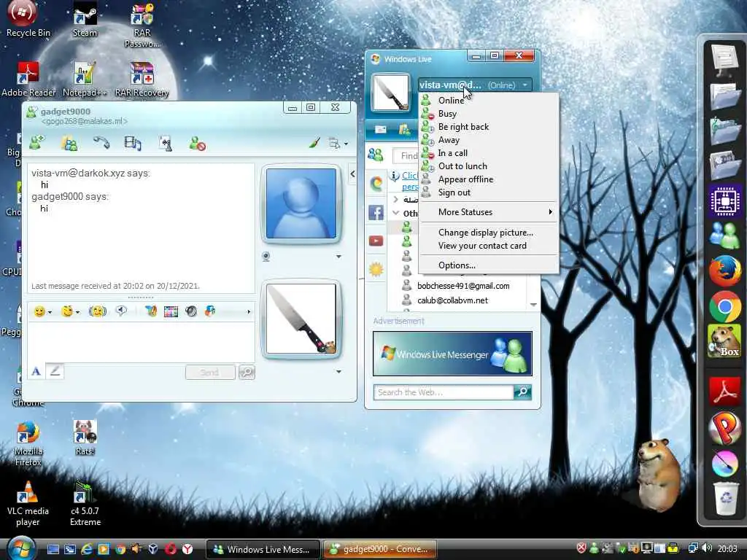Click the vista-vm status name dropdown

(474, 85)
